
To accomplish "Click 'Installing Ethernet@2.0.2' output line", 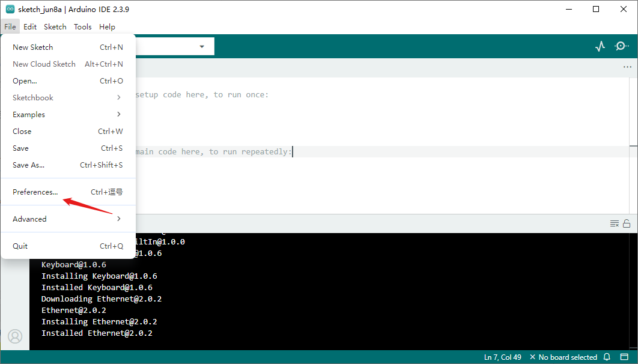I will pyautogui.click(x=99, y=322).
